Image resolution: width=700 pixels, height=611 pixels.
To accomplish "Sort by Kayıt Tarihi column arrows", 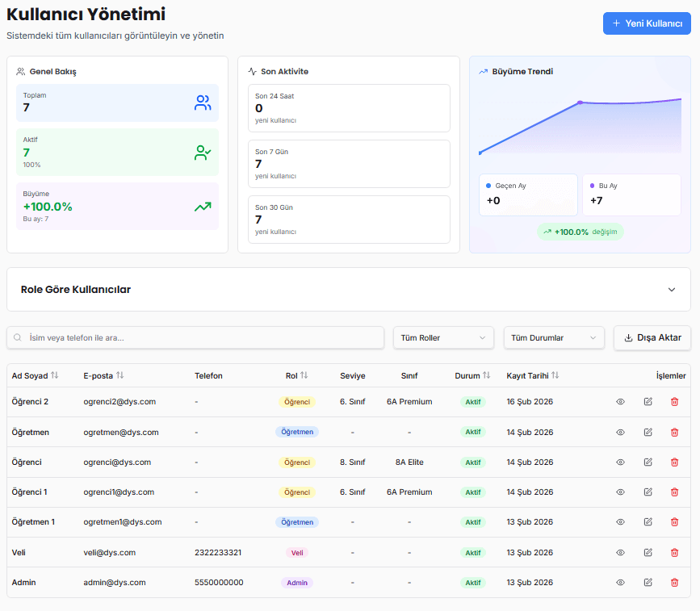I will (555, 375).
